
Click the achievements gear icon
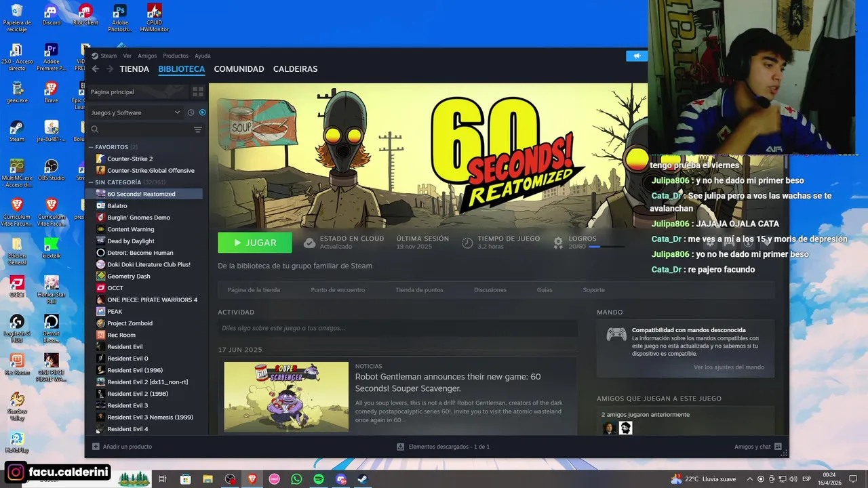[x=558, y=242]
